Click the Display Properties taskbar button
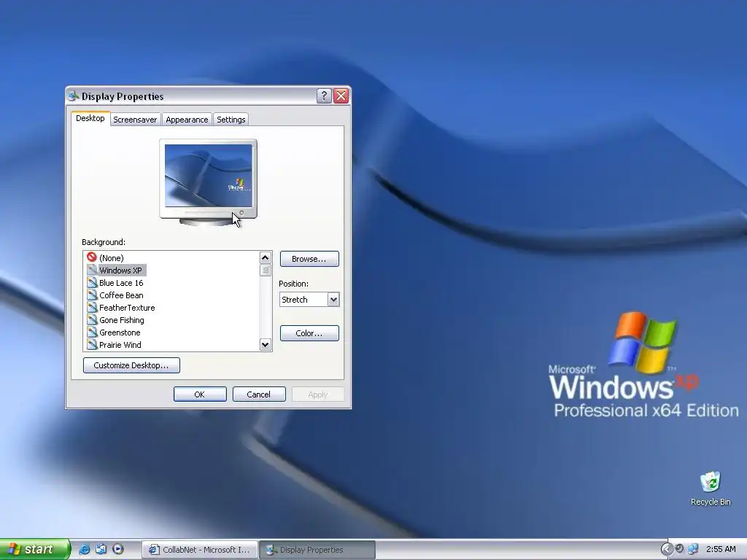747x560 pixels. point(317,550)
